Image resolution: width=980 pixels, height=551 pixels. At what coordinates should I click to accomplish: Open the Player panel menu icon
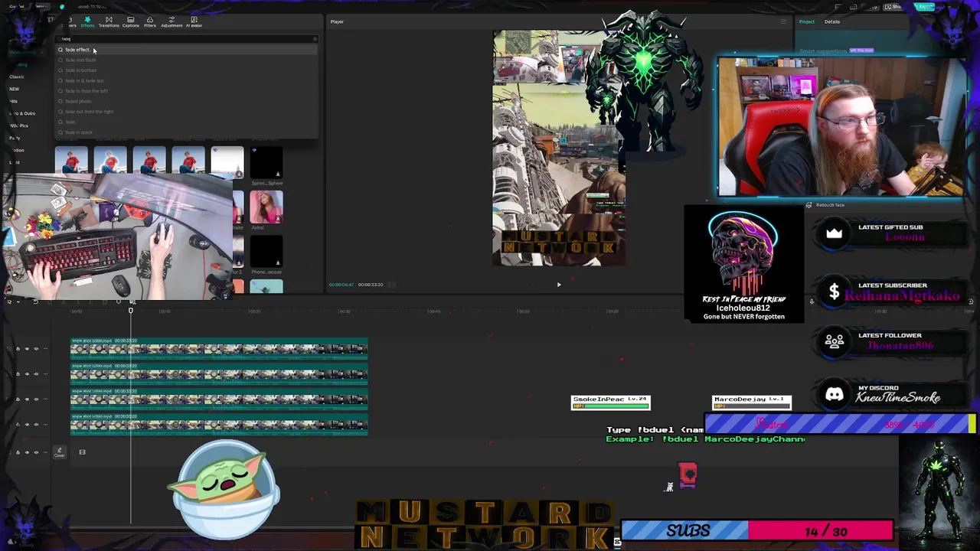click(783, 21)
